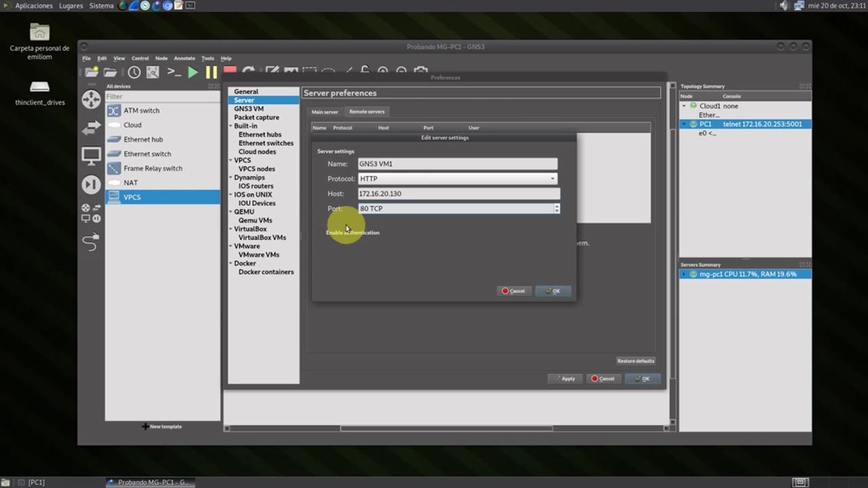This screenshot has height=488, width=868.
Task: Click the Port spinbox arrows
Action: point(557,209)
